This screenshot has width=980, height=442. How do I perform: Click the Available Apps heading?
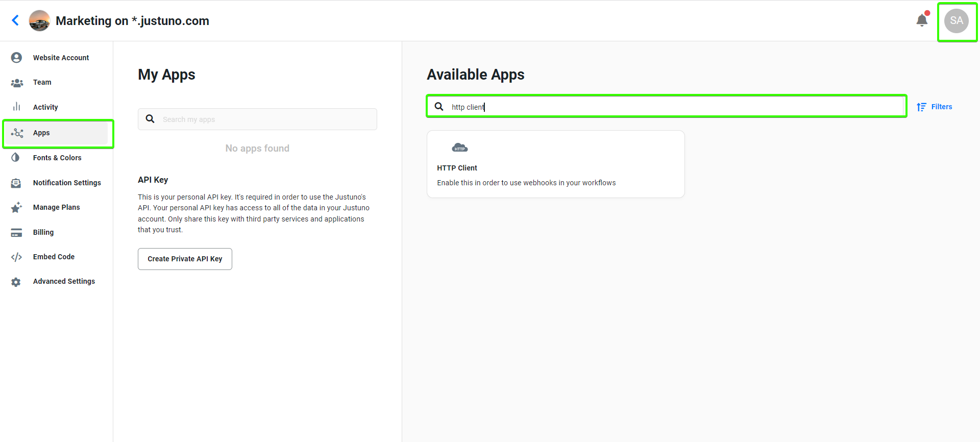coord(475,75)
